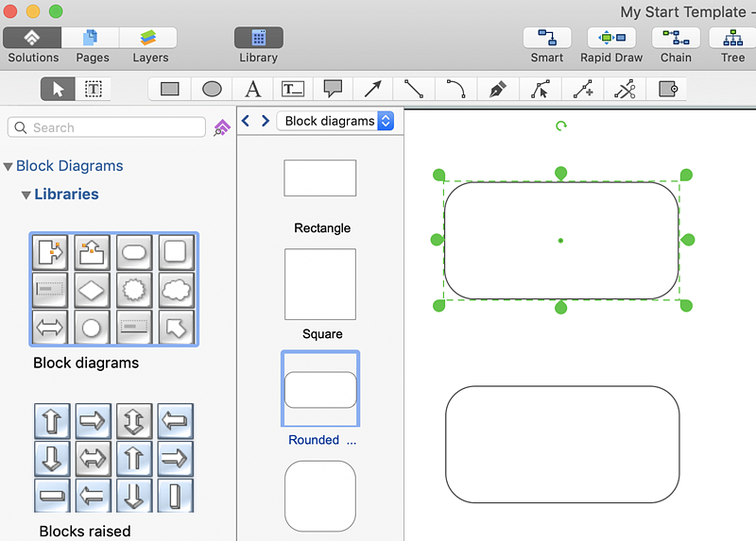756x541 pixels.
Task: Select the Chain connector mode
Action: tap(676, 38)
